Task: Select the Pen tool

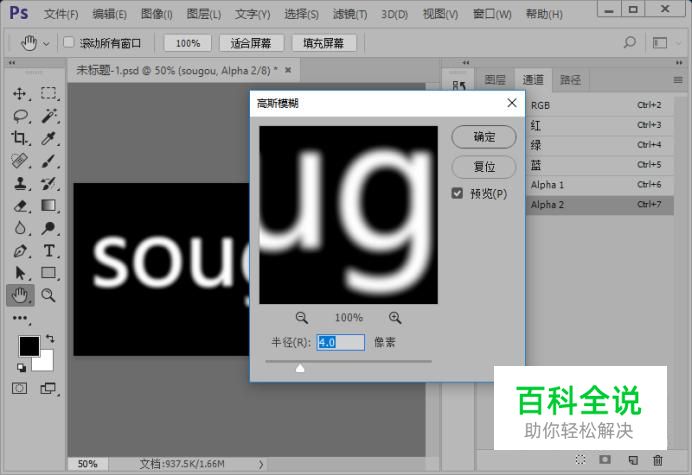Action: pos(19,251)
